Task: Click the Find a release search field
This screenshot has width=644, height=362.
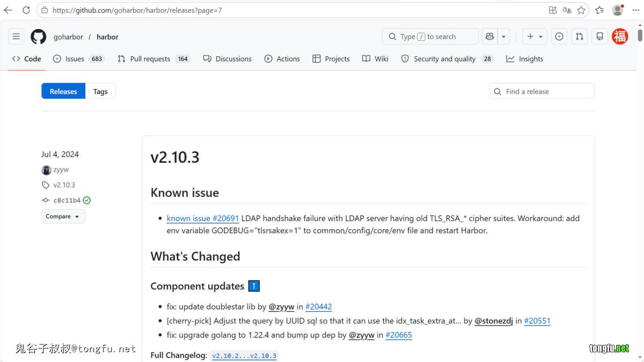Action: point(542,91)
